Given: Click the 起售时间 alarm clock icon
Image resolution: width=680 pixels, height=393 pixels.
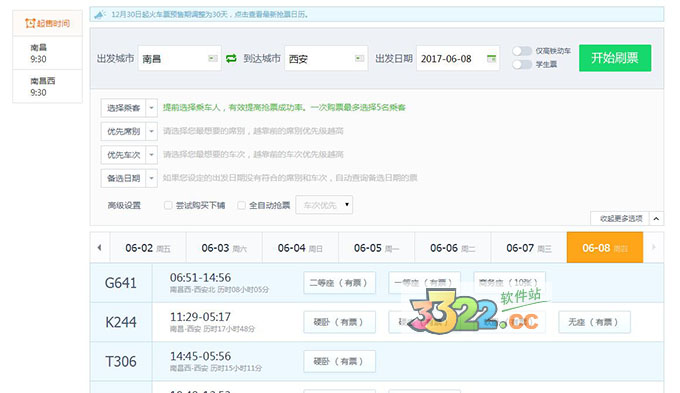Looking at the screenshot, I should (30, 23).
